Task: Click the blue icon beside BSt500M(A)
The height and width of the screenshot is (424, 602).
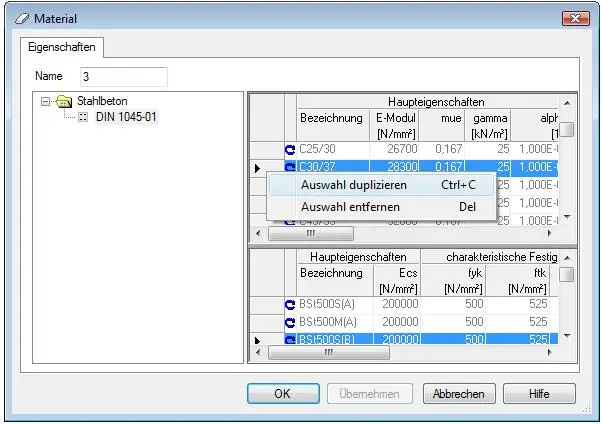Action: (x=290, y=322)
